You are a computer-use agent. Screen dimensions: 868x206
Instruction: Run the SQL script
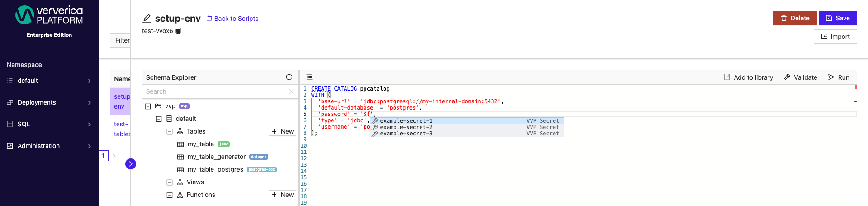[839, 77]
